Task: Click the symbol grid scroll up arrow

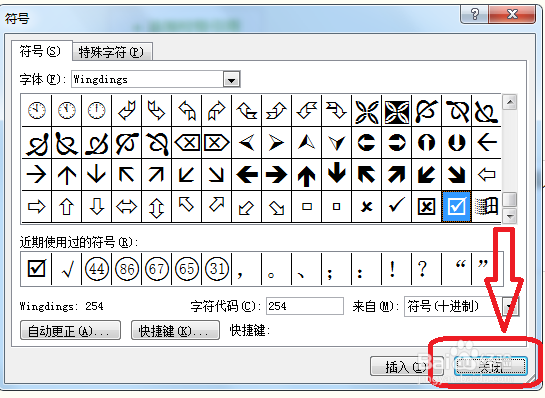Action: pyautogui.click(x=510, y=102)
